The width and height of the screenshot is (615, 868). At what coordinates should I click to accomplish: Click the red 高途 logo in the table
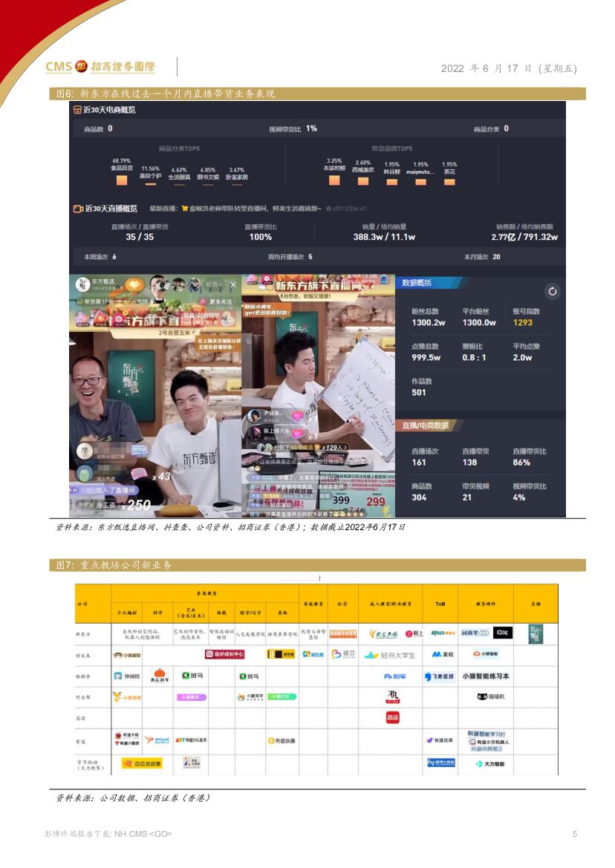(x=392, y=717)
